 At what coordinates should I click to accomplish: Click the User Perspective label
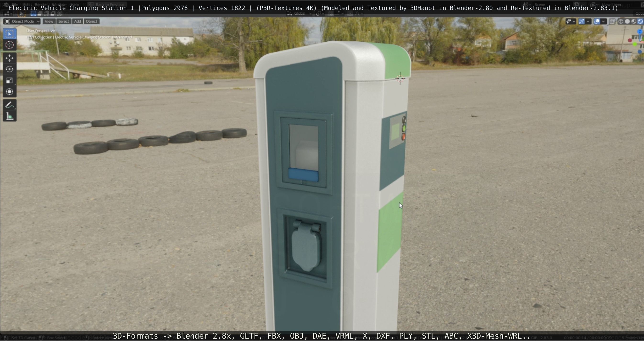pyautogui.click(x=40, y=31)
